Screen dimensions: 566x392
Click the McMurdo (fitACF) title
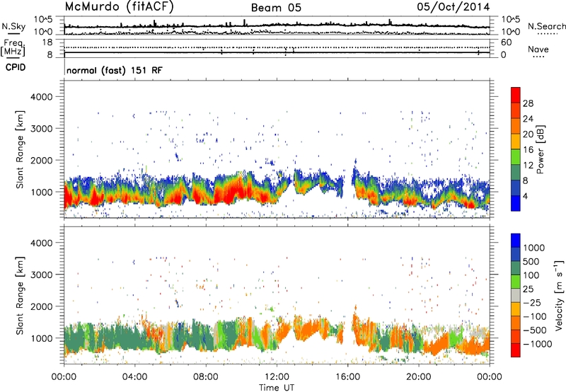[119, 7]
